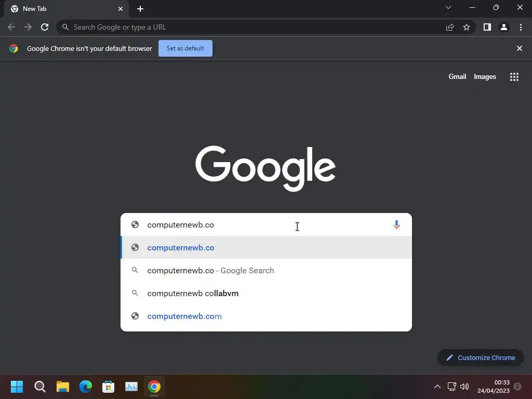Dismiss the default browser infobar
The height and width of the screenshot is (399, 532).
[x=519, y=48]
